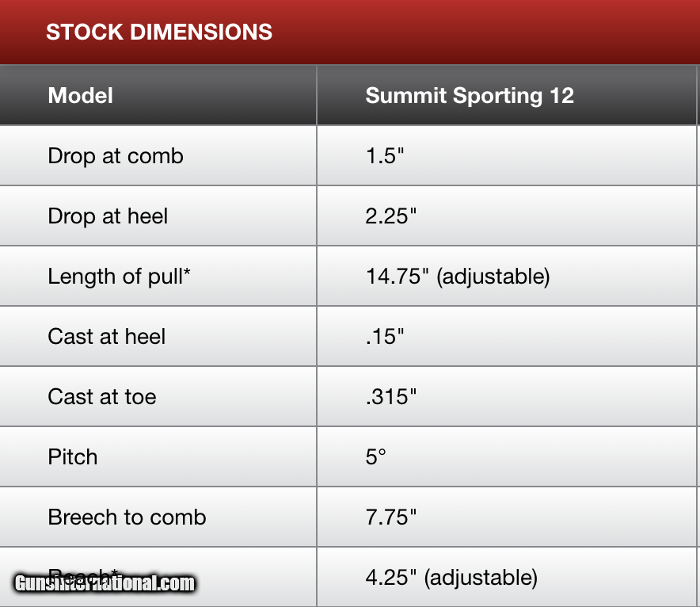Select the 2.25" drop at heel value
This screenshot has height=607, width=700.
point(391,216)
